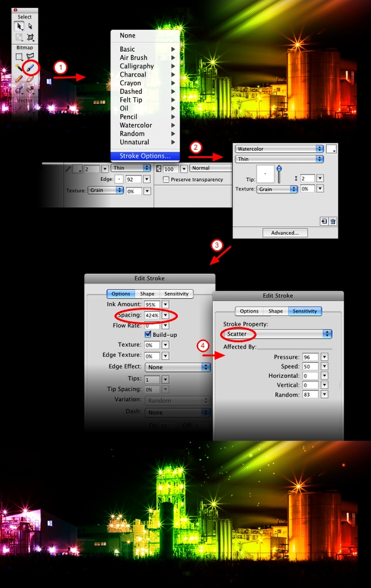Switch to Shape tab in right Edit Stroke
This screenshot has height=588, width=371.
[x=276, y=311]
